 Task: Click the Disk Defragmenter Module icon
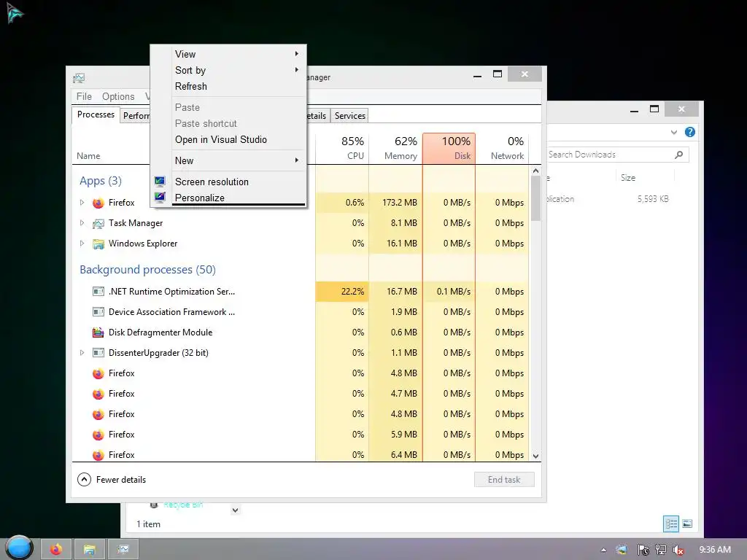click(98, 332)
